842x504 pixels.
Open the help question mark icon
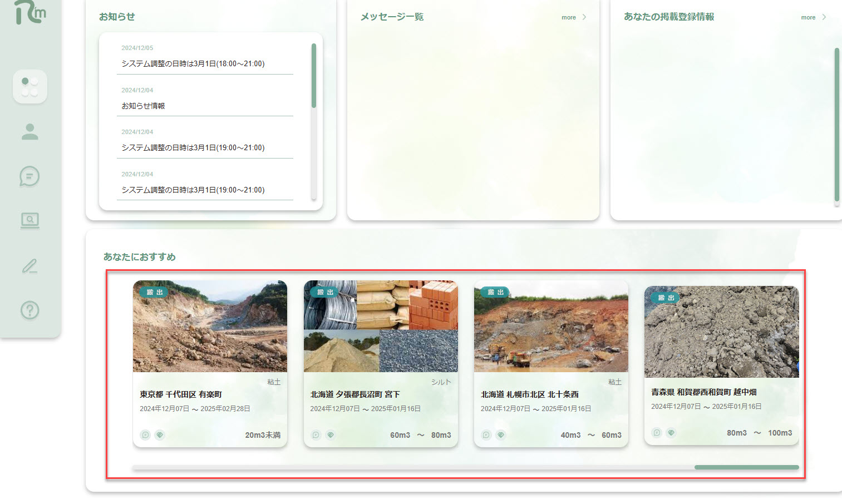pyautogui.click(x=29, y=310)
